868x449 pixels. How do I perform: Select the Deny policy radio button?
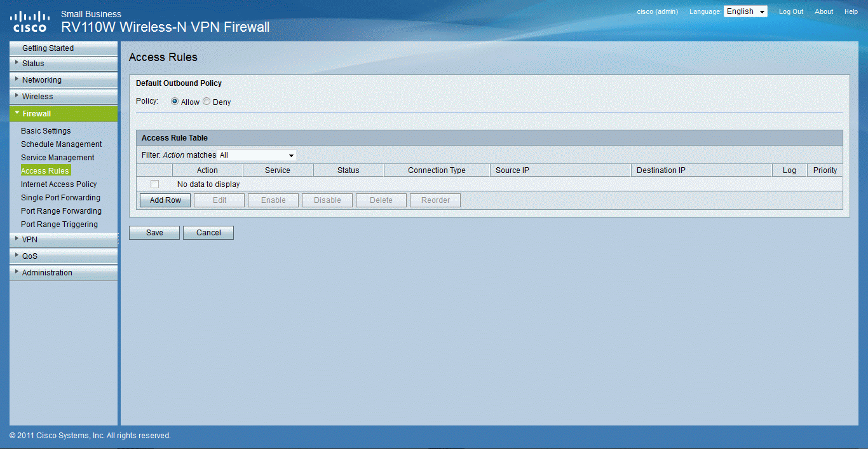pyautogui.click(x=207, y=101)
